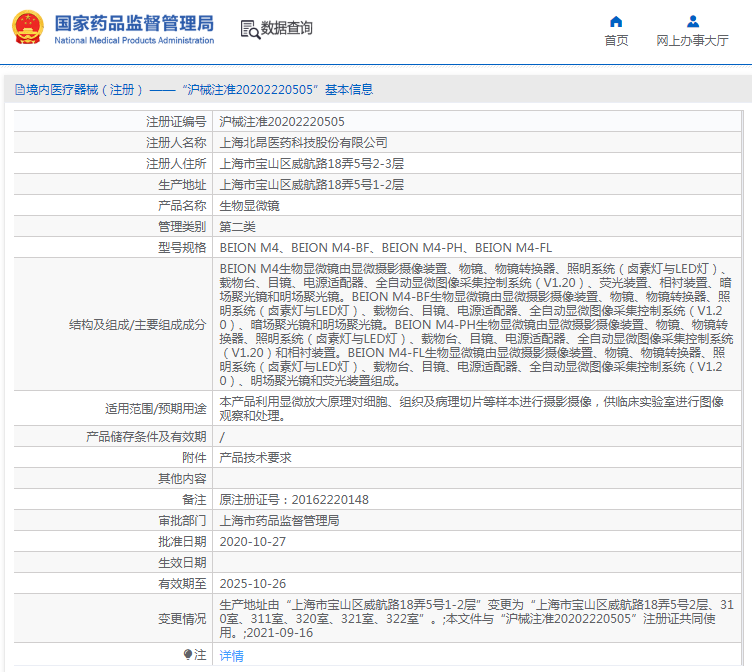Viewport: 752px width, 672px height.
Task: Click the lightbulb icon beside 注
Action: 187,655
